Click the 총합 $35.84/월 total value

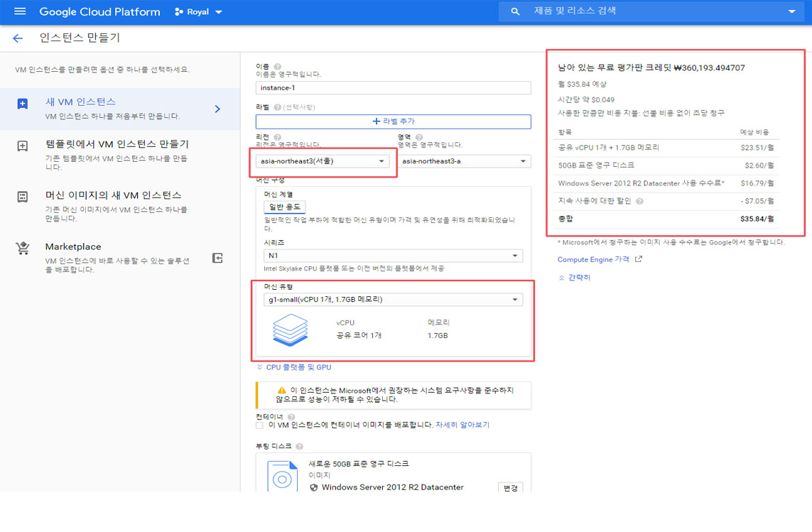757,219
